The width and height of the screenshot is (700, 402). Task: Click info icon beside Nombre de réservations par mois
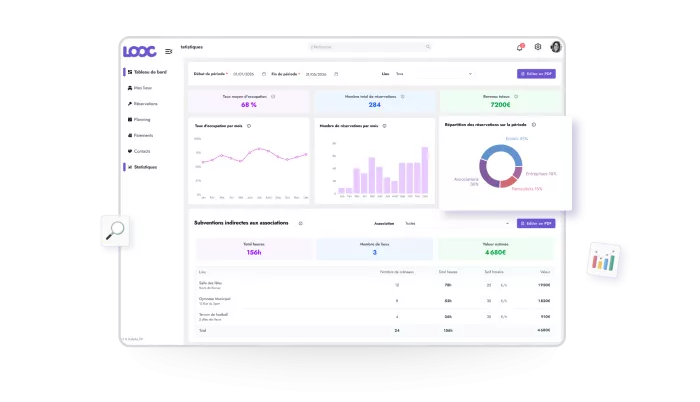[x=384, y=126]
